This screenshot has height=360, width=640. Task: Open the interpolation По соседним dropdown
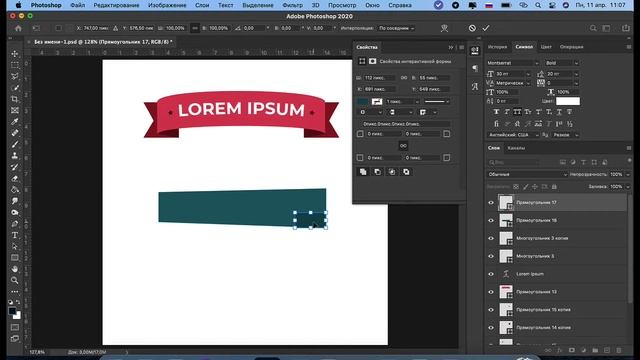coord(396,28)
